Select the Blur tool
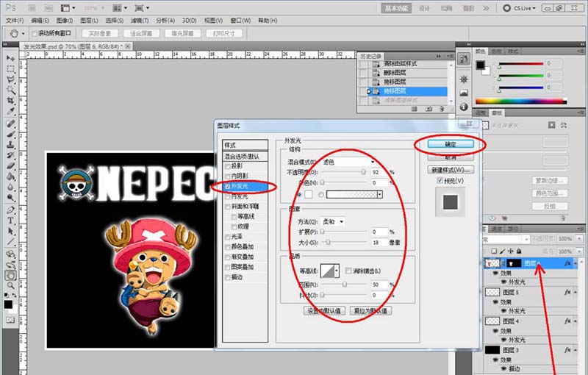This screenshot has width=588, height=375. click(x=10, y=187)
